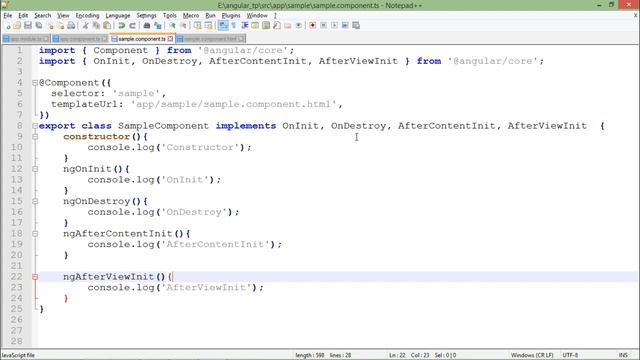Collapse the @Component fold on line 4
The width and height of the screenshot is (640, 360).
point(35,83)
